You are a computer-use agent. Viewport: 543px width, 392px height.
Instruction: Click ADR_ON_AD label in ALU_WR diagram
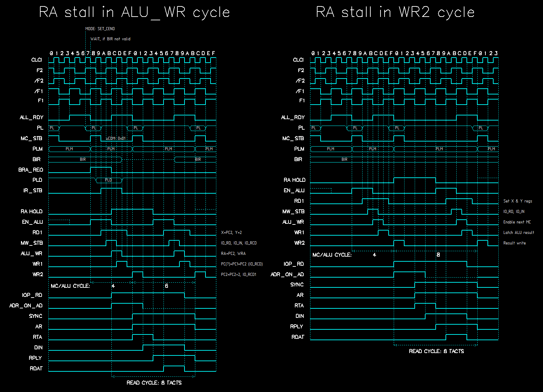click(26, 306)
